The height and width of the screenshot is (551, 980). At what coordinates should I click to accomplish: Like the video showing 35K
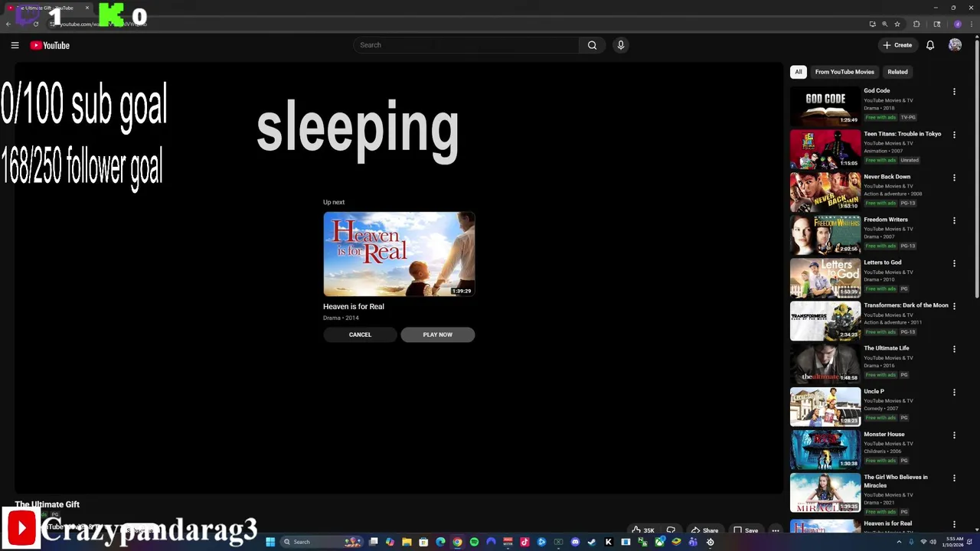coord(642,530)
